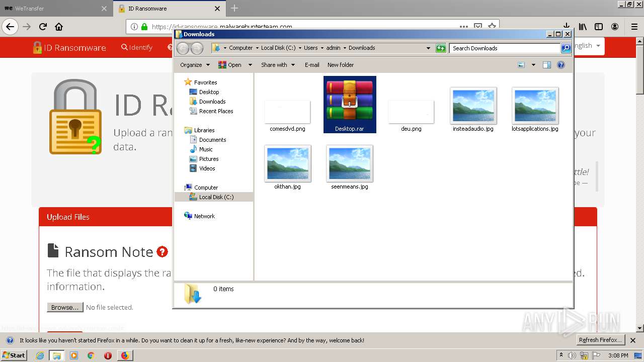Image resolution: width=644 pixels, height=362 pixels.
Task: Open Internet Explorer from taskbar
Action: [x=40, y=355]
